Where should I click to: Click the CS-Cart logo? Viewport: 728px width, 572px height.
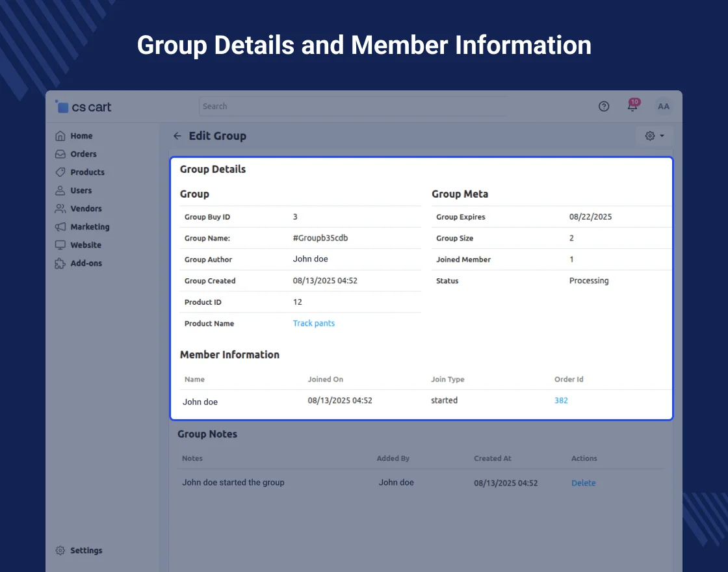coord(84,107)
